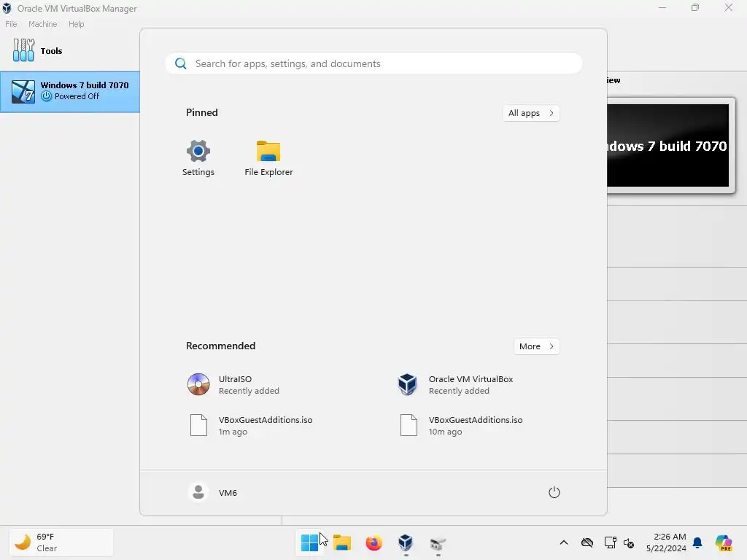Select the Windows 7 build 7070 machine
This screenshot has width=747, height=560.
pyautogui.click(x=70, y=92)
